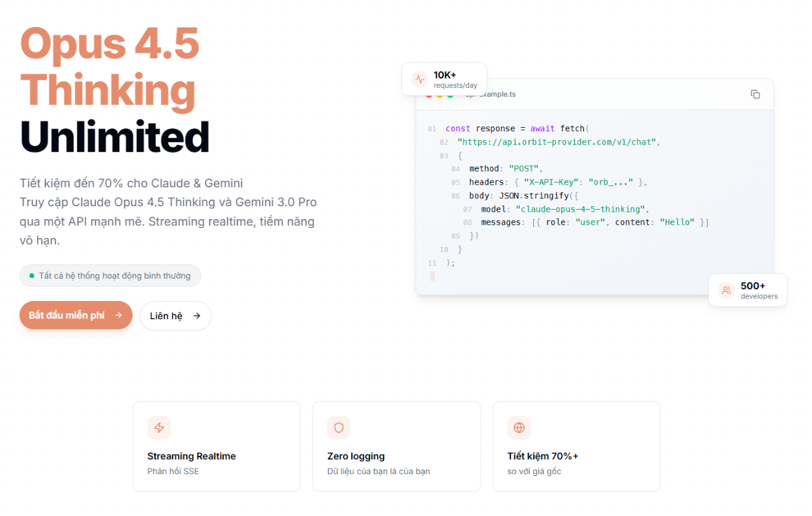Click the pulse icon in the 10K+ badge

click(x=420, y=79)
